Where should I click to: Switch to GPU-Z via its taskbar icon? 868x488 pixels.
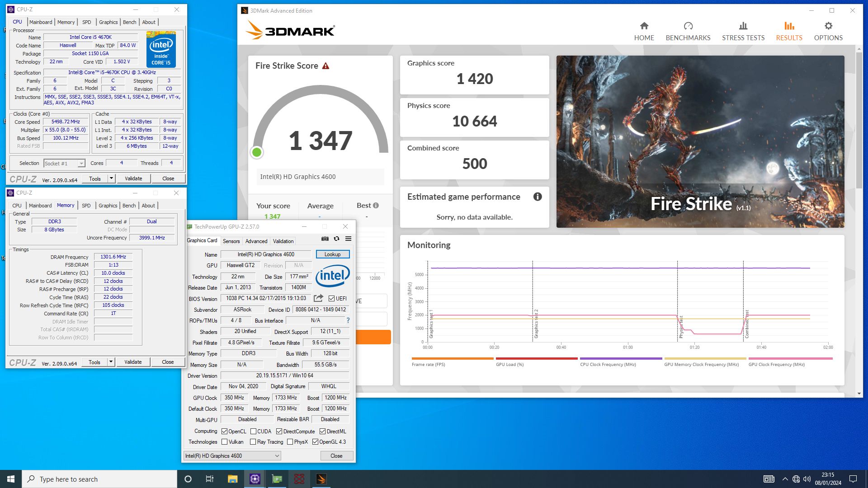coord(277,479)
